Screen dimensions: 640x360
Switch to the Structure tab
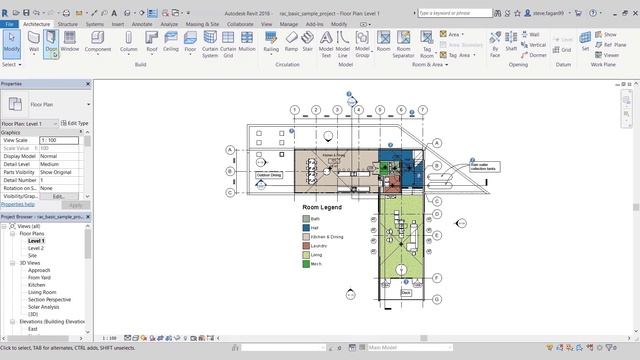(67, 24)
